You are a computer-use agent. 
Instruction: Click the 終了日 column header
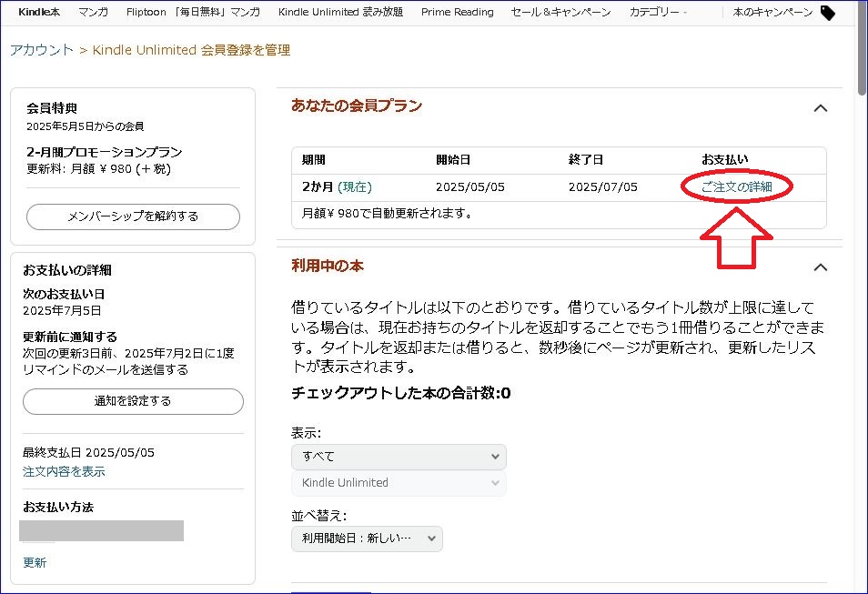[x=586, y=160]
